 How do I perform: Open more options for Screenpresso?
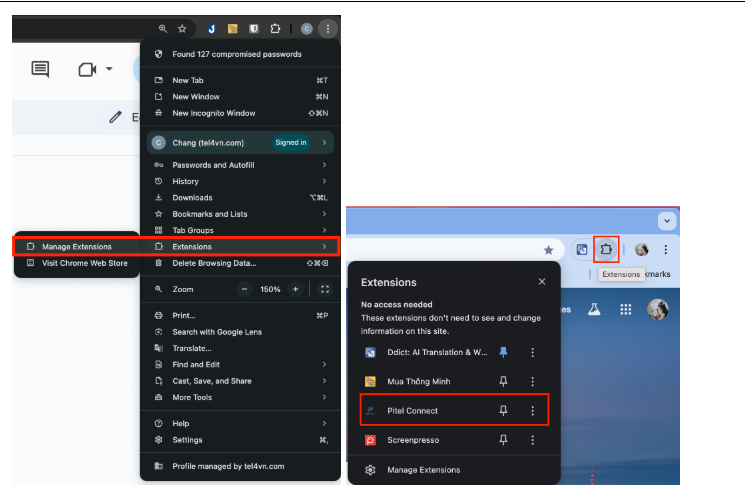coord(533,440)
